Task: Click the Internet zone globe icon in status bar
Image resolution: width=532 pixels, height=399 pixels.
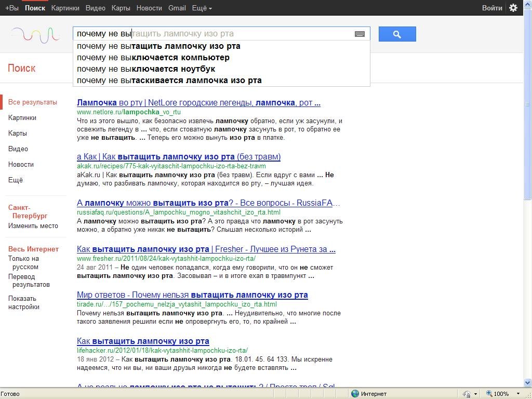Action: click(x=355, y=394)
